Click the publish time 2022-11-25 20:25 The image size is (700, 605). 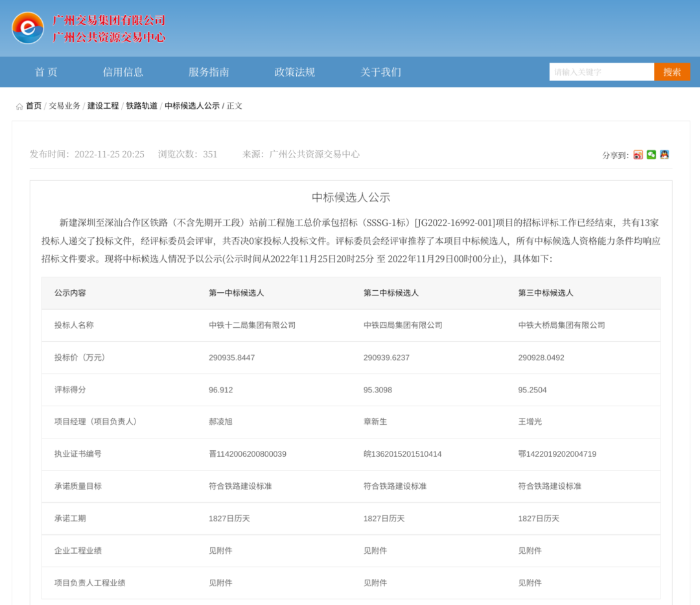(x=110, y=154)
